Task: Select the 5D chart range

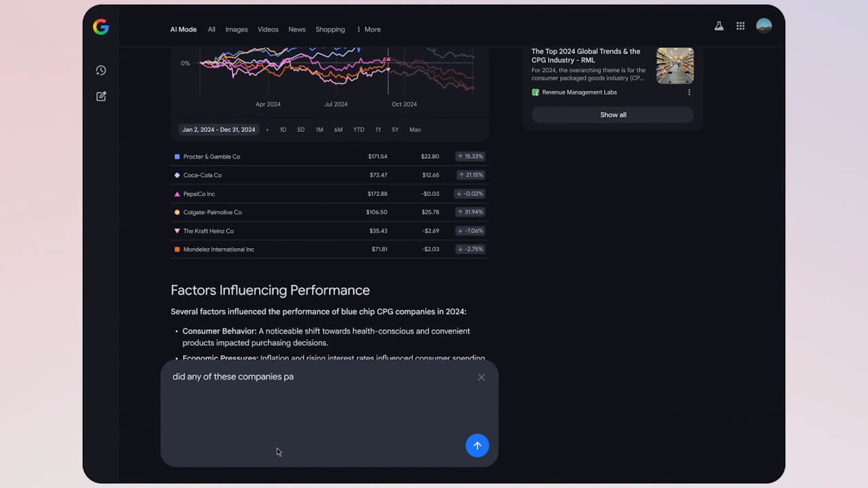Action: [x=300, y=129]
